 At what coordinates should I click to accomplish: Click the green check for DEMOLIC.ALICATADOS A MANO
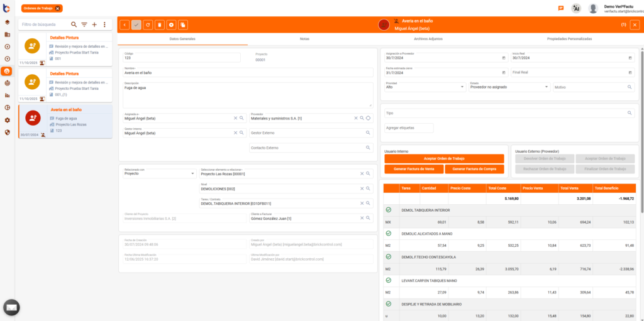point(388,233)
